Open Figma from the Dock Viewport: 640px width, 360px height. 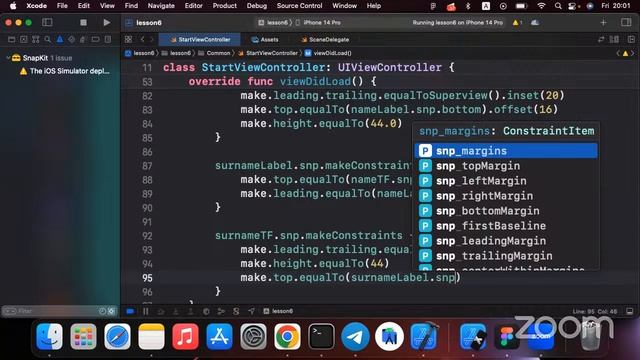click(x=507, y=337)
